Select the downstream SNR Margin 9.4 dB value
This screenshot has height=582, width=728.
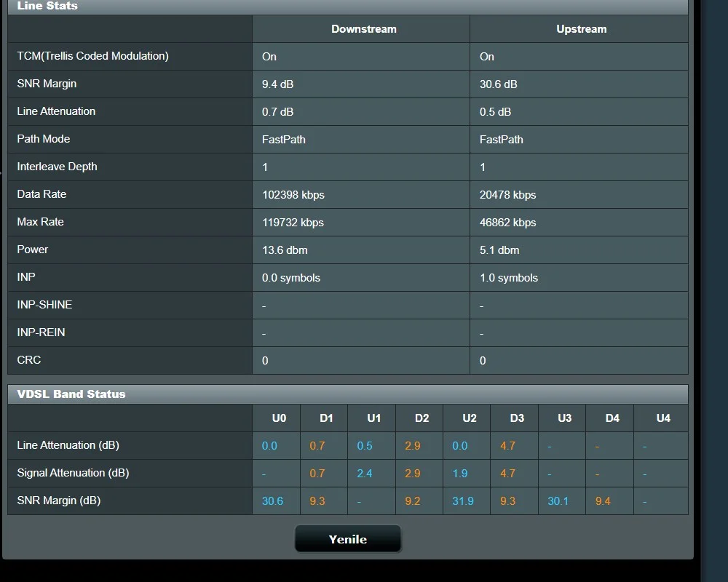(x=278, y=84)
